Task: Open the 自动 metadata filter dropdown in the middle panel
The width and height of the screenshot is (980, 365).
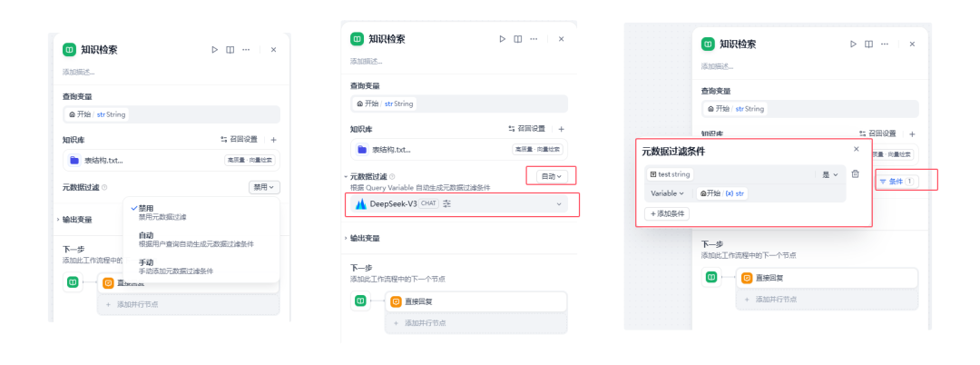Action: click(552, 176)
